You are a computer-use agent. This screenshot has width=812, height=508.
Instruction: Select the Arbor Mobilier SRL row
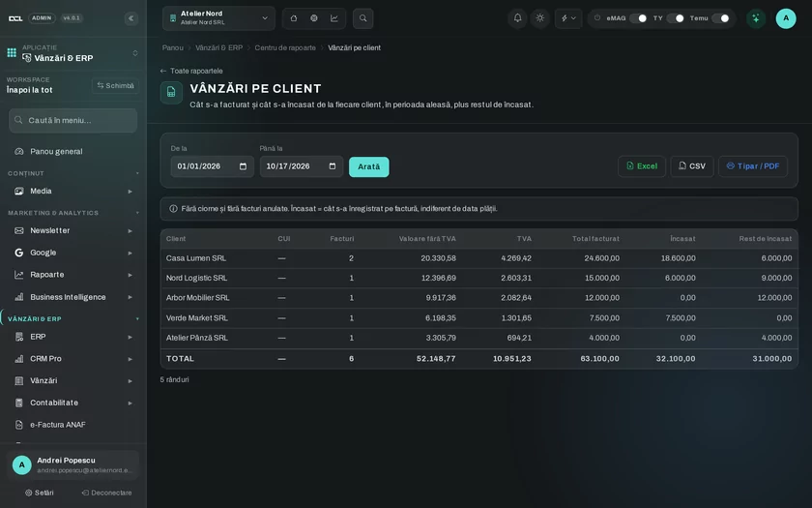click(x=479, y=298)
